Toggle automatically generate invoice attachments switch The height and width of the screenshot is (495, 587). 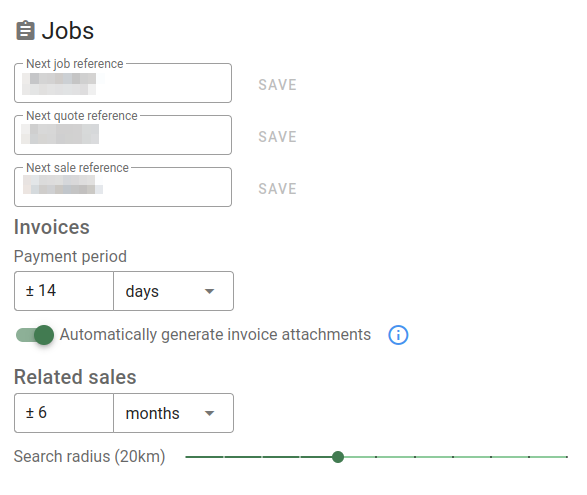[35, 335]
